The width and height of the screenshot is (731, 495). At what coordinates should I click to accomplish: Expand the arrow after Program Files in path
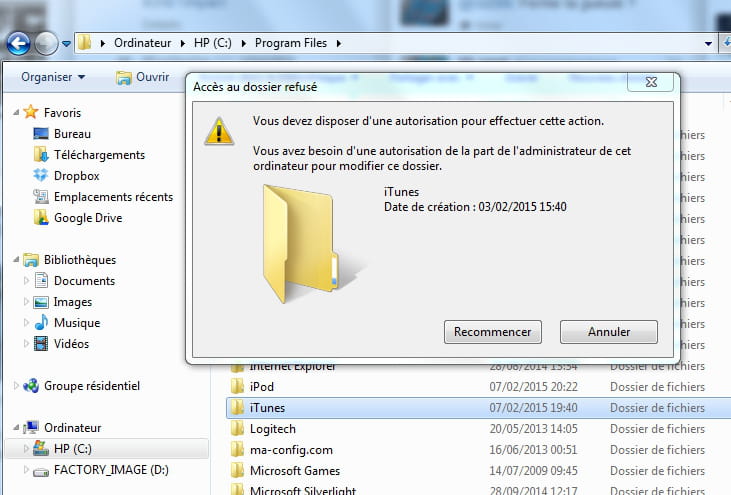point(339,43)
